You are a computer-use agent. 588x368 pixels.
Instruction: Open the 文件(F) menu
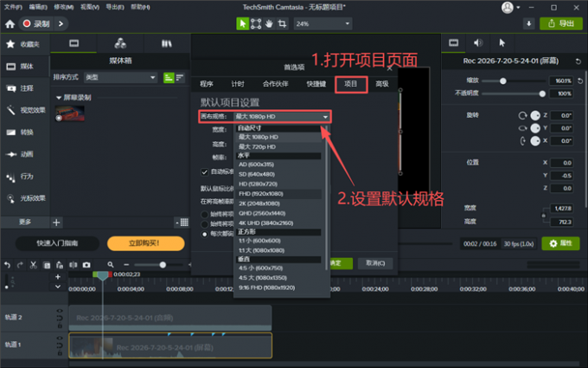[13, 7]
